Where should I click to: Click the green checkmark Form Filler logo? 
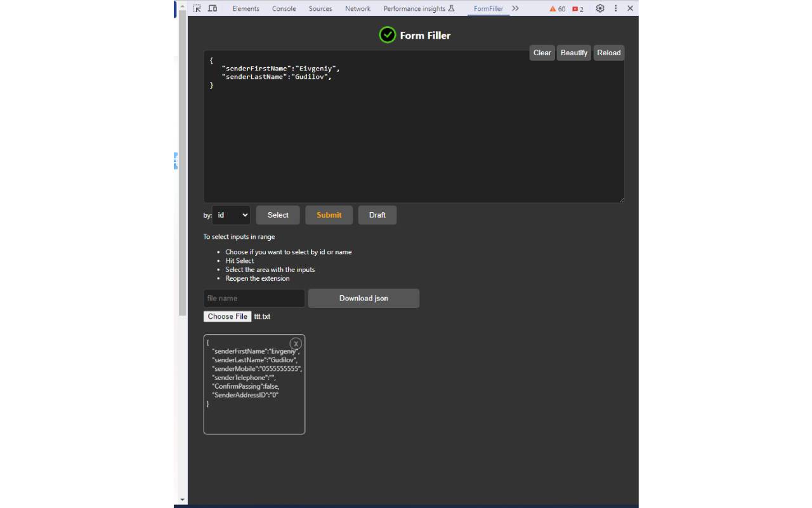[387, 35]
